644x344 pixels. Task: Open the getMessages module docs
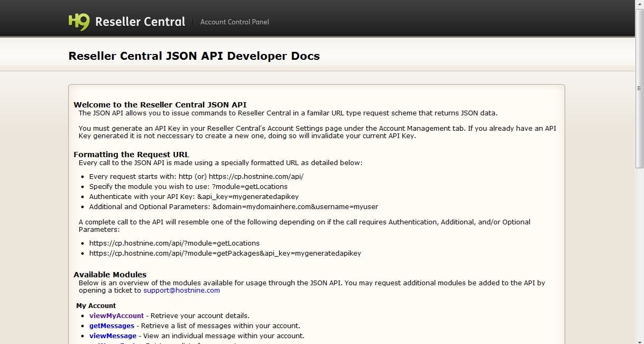(112, 326)
